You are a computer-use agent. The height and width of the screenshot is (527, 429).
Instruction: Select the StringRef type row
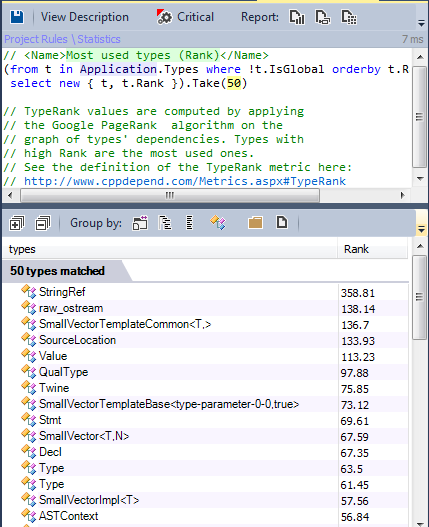[x=205, y=292]
